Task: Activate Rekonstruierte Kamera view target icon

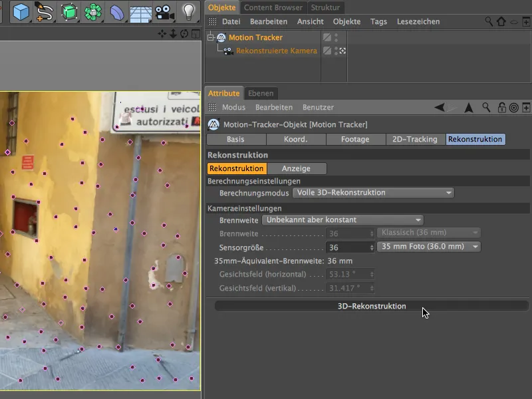Action: (342, 51)
